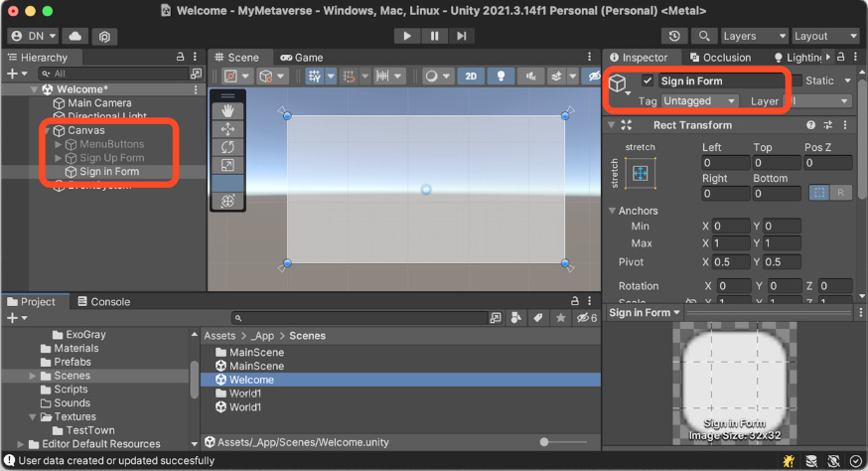
Task: Collapse the Anchors section
Action: tap(612, 211)
